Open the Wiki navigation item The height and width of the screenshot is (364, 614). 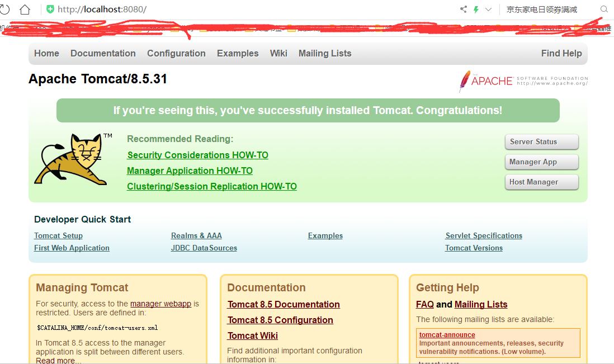(278, 53)
